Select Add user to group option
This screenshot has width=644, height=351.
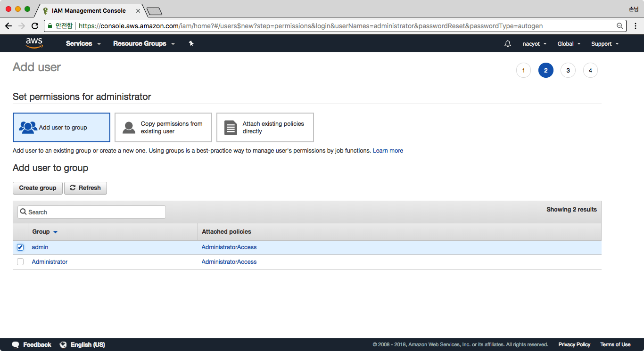click(x=61, y=127)
